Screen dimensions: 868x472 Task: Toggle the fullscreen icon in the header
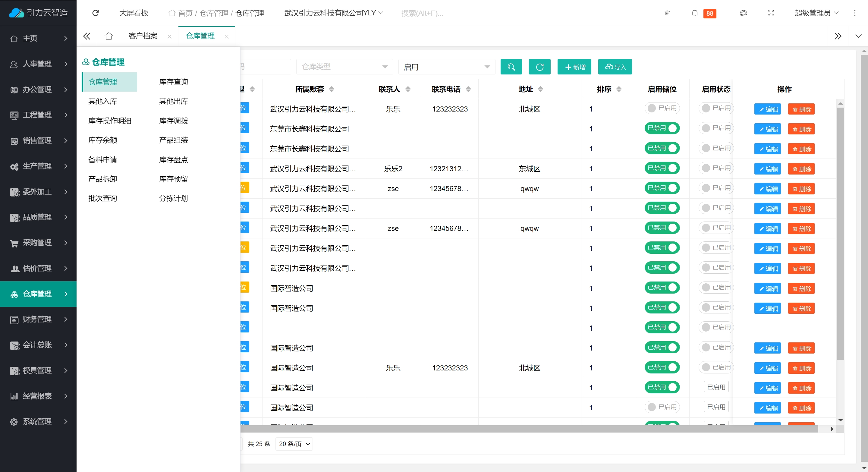tap(771, 13)
